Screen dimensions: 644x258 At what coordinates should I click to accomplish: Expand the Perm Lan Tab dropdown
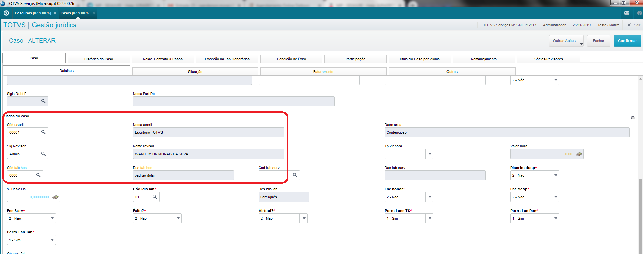52,240
